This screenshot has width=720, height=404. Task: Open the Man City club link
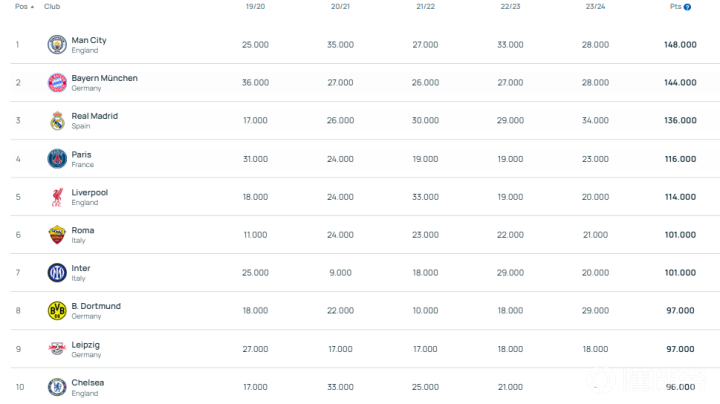pyautogui.click(x=89, y=40)
